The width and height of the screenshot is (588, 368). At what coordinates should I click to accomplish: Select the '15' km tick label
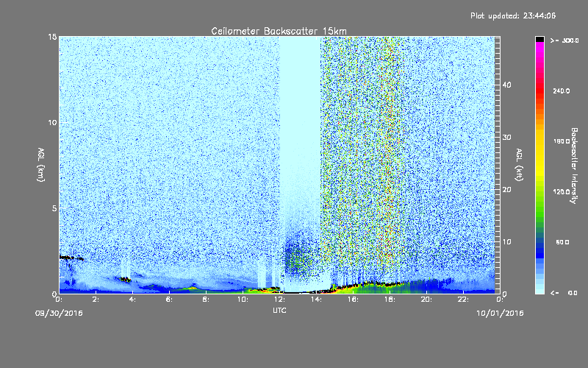(52, 37)
